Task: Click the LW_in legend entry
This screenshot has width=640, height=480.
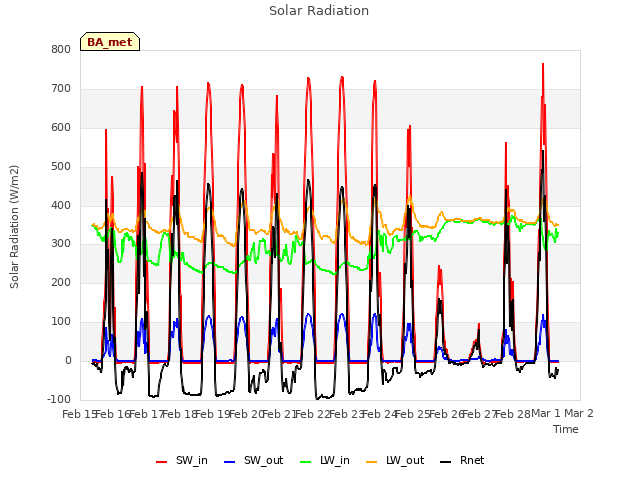Action: pyautogui.click(x=325, y=461)
